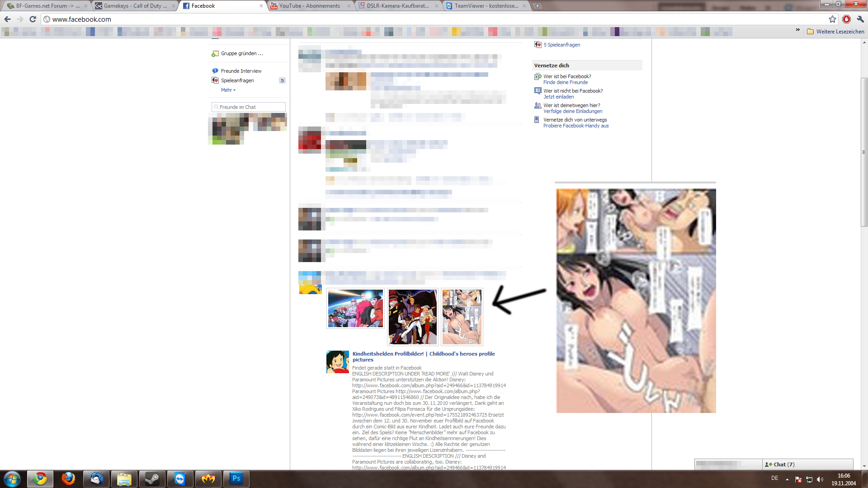The height and width of the screenshot is (488, 868).
Task: Open Thunderbird from the taskbar
Action: pos(96,479)
